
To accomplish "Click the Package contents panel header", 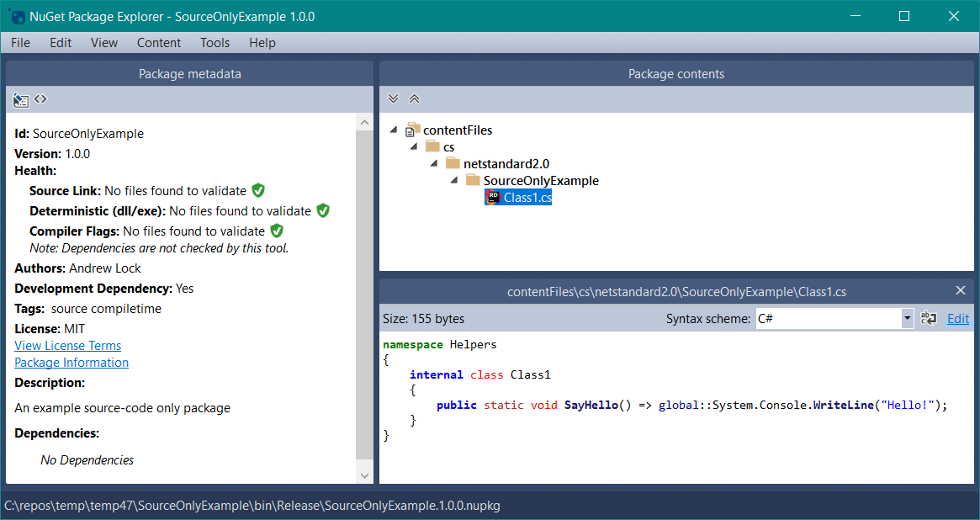I will (x=676, y=74).
